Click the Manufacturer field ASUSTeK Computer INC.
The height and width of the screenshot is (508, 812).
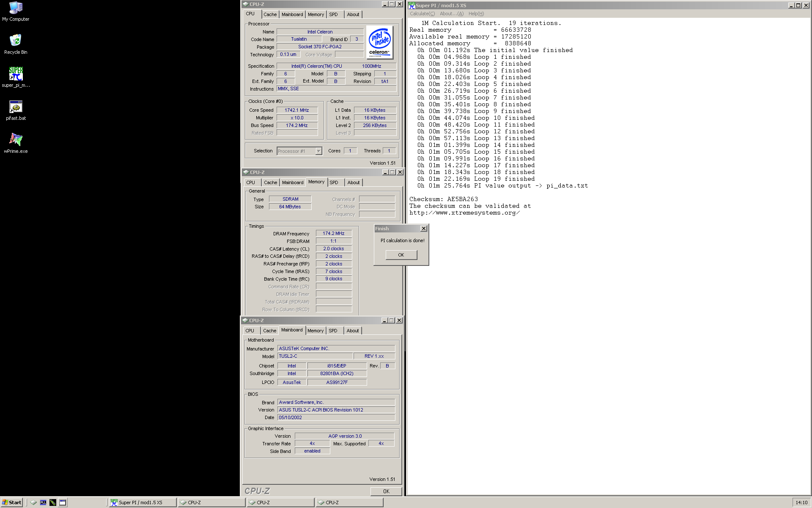coord(336,348)
